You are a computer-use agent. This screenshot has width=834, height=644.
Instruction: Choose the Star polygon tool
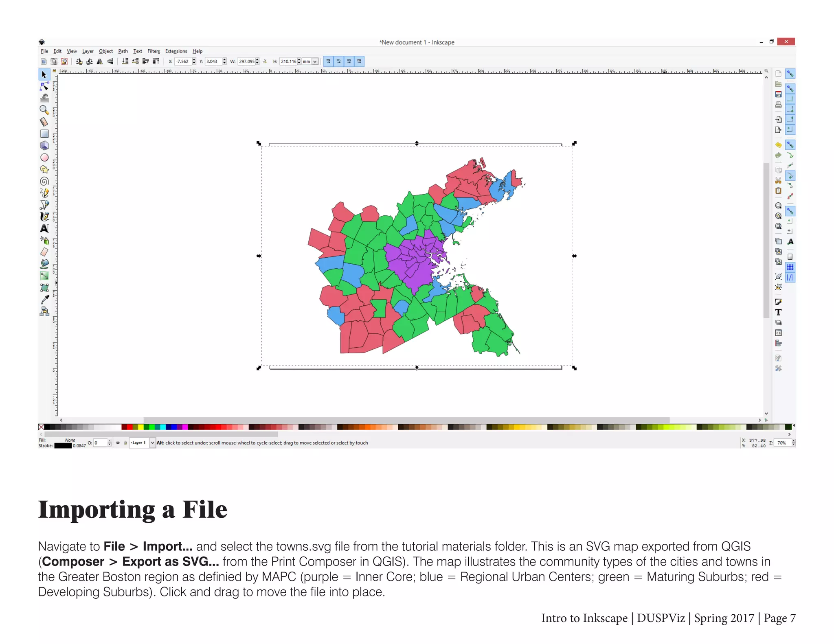click(x=44, y=169)
